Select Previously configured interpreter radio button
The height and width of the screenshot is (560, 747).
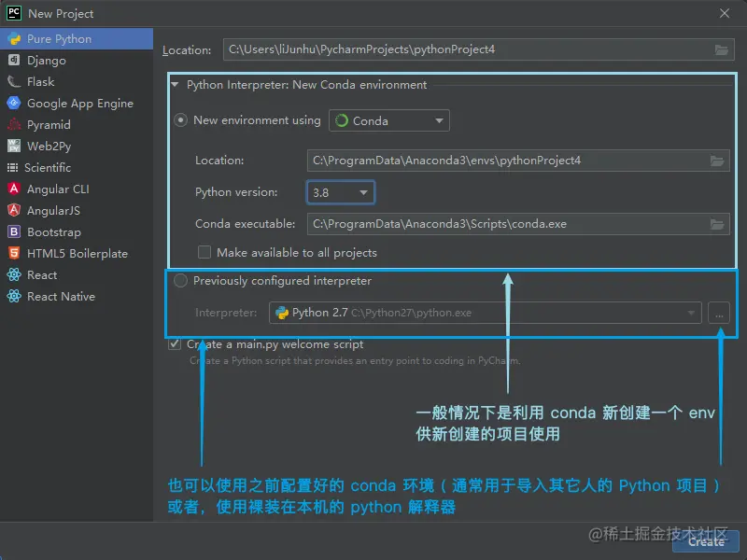click(180, 281)
